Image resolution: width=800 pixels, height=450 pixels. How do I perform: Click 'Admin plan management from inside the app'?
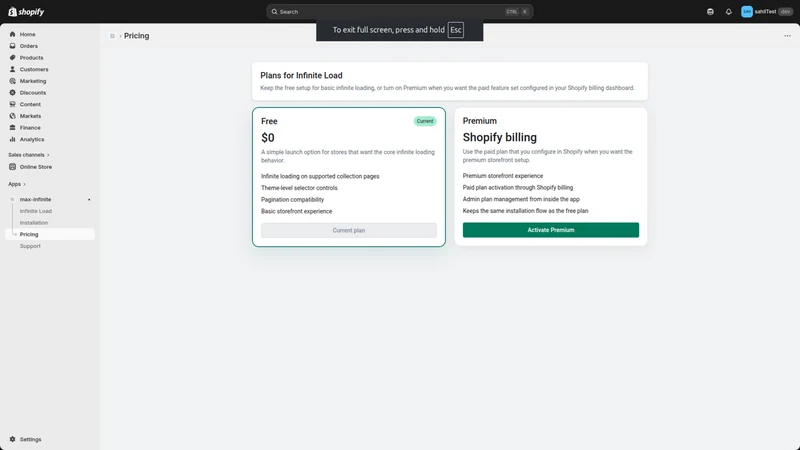(521, 199)
